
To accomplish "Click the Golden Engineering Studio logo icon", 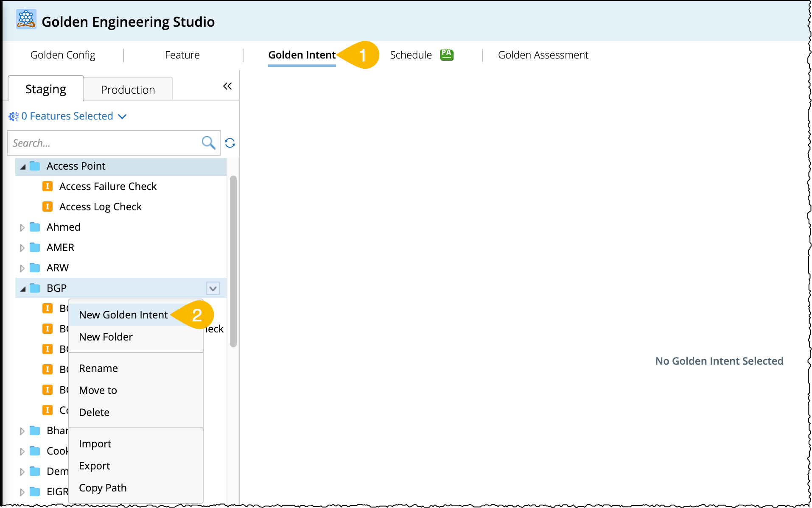I will pos(26,20).
